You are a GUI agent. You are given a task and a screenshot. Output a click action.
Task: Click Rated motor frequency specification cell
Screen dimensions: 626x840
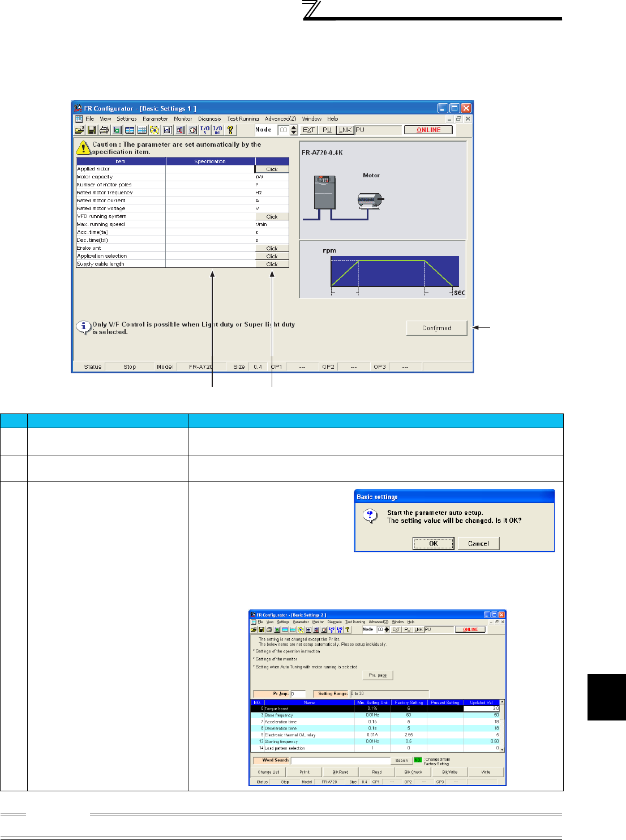coord(211,193)
